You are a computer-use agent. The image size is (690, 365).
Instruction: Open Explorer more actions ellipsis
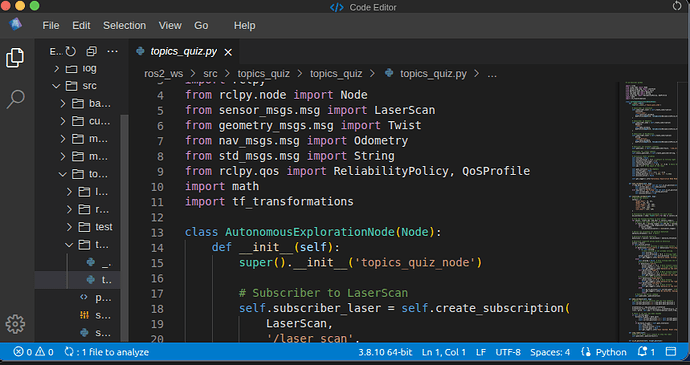point(112,52)
